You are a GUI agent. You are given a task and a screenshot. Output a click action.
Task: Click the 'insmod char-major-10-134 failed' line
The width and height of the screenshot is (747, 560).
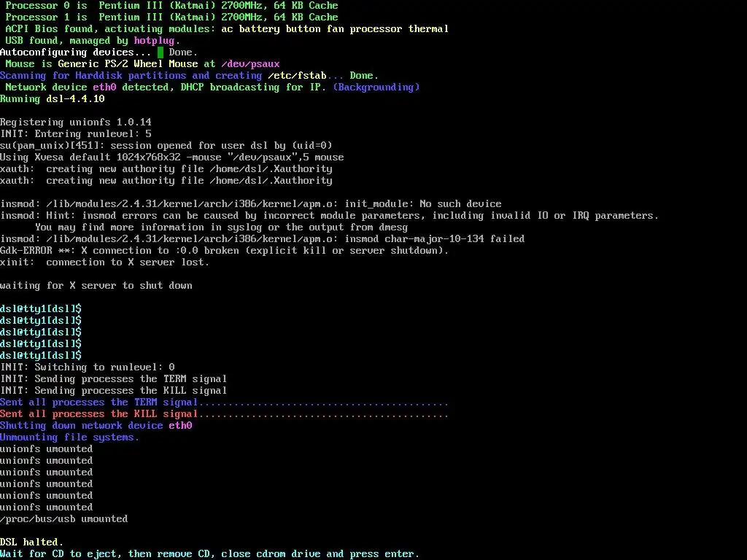click(262, 239)
